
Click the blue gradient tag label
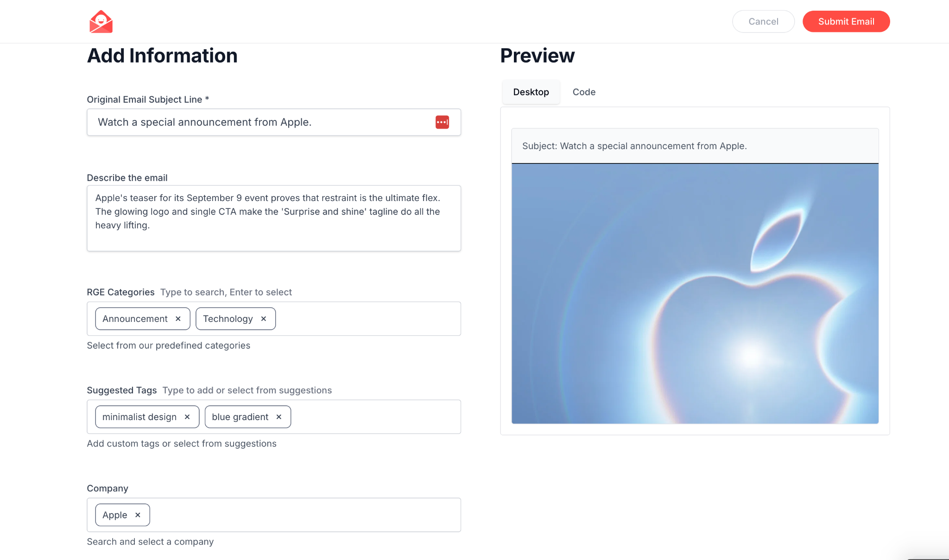click(240, 417)
